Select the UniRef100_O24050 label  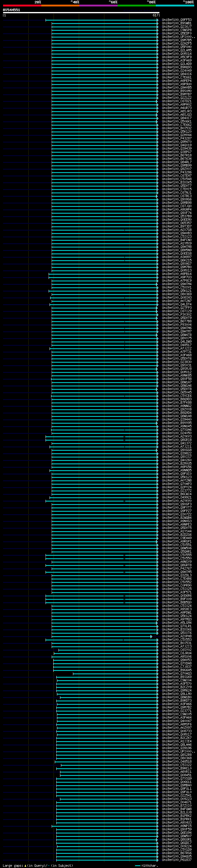[177, 433]
